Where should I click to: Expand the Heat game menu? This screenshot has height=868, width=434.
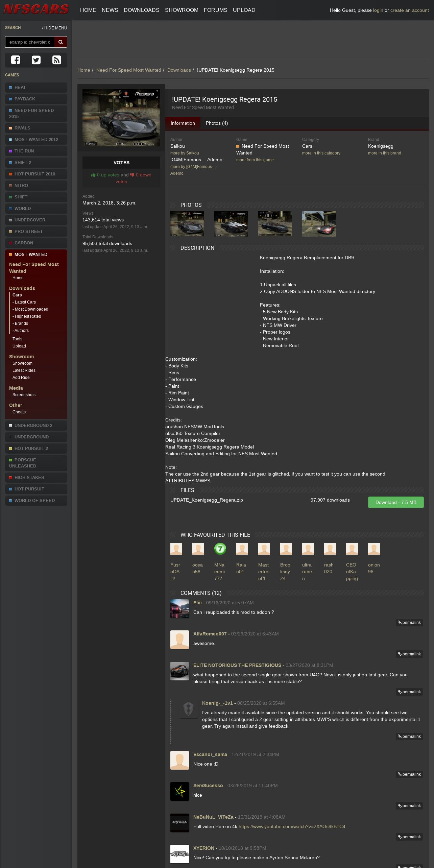(36, 88)
